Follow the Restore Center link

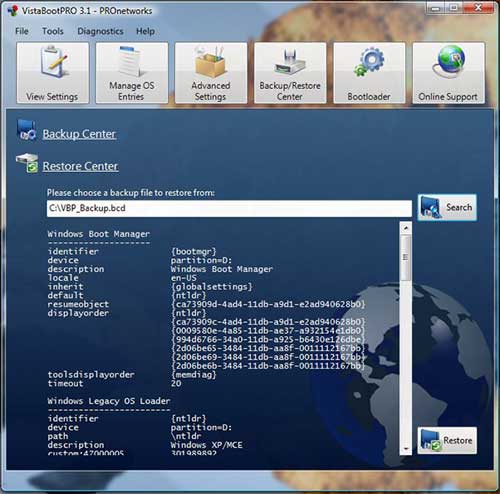coord(80,166)
